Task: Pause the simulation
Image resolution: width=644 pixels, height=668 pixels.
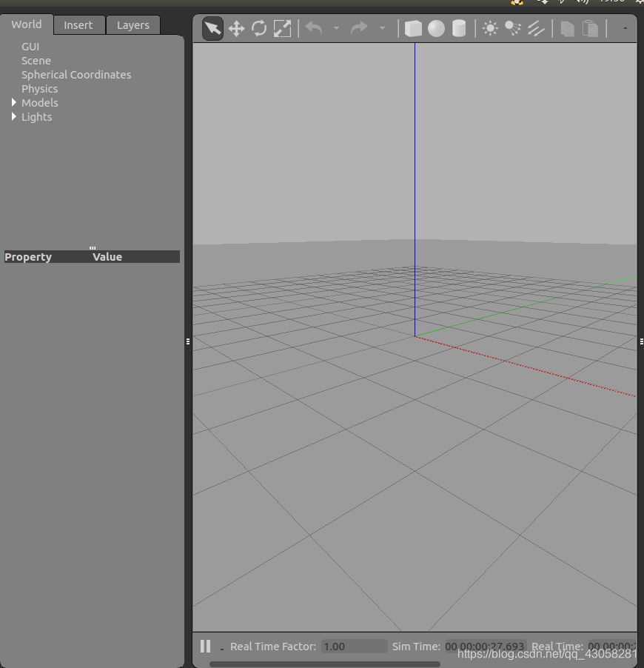Action: pyautogui.click(x=205, y=647)
